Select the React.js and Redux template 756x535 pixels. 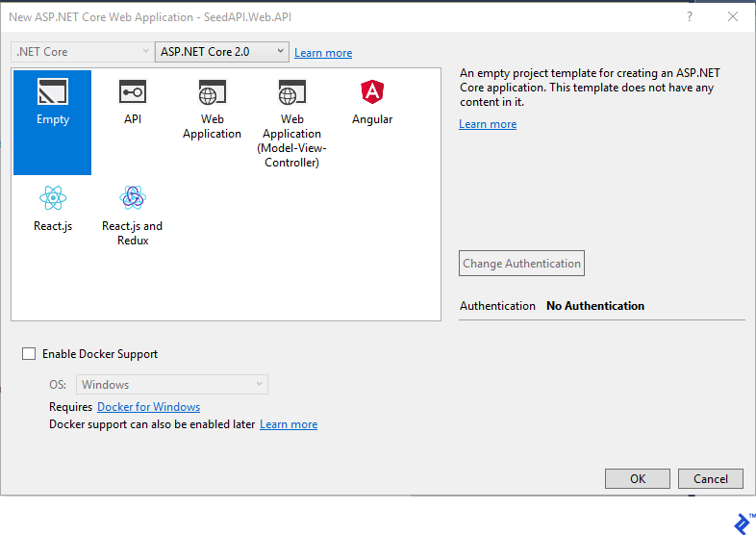point(133,199)
